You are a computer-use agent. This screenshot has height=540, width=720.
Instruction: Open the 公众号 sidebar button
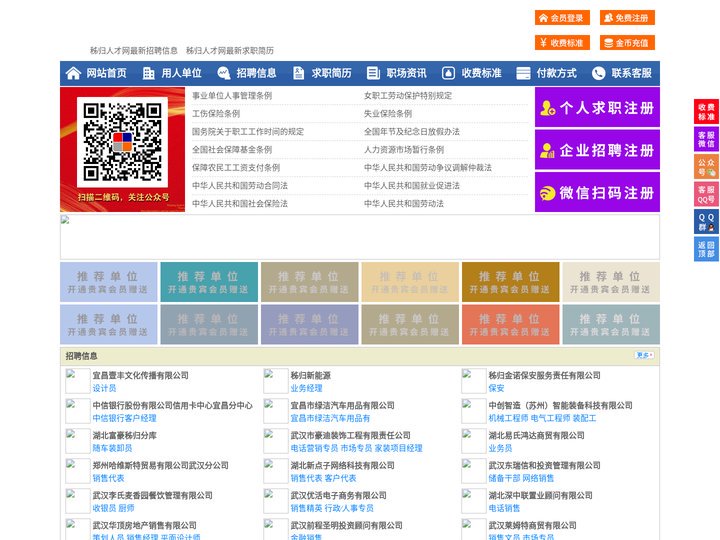click(x=706, y=167)
